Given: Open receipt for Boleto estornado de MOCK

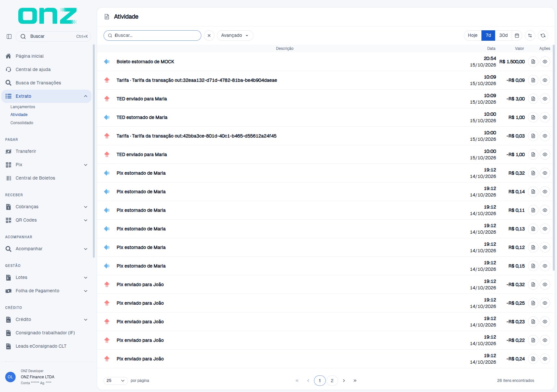Looking at the screenshot, I should [x=533, y=62].
